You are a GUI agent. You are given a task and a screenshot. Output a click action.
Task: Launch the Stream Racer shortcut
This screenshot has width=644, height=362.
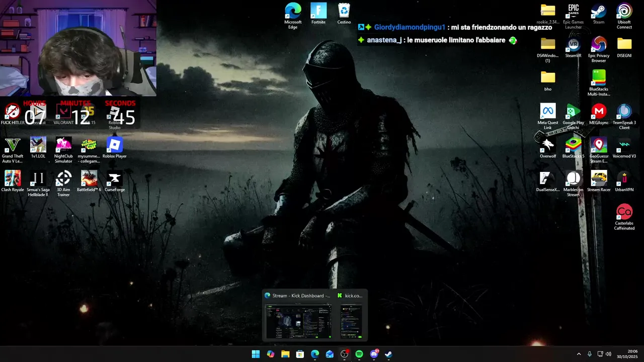599,182
